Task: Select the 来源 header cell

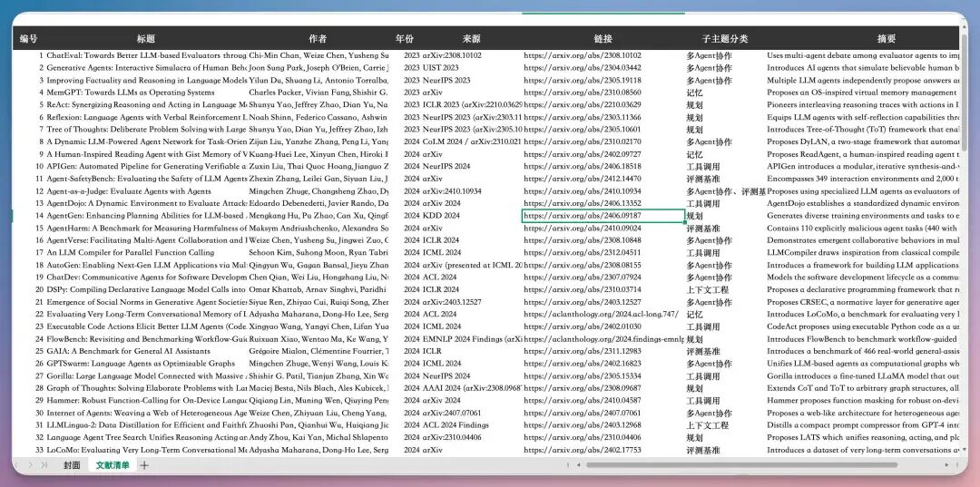Action: (x=472, y=39)
